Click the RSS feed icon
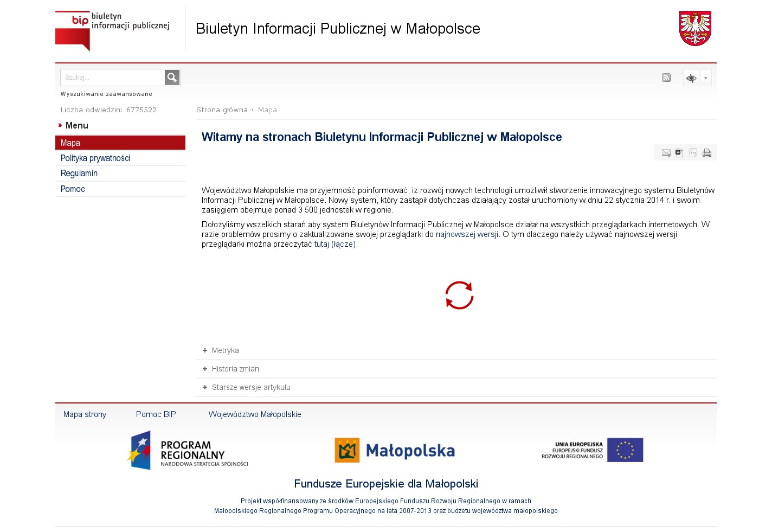Screen dimensions: 772x532 666,78
